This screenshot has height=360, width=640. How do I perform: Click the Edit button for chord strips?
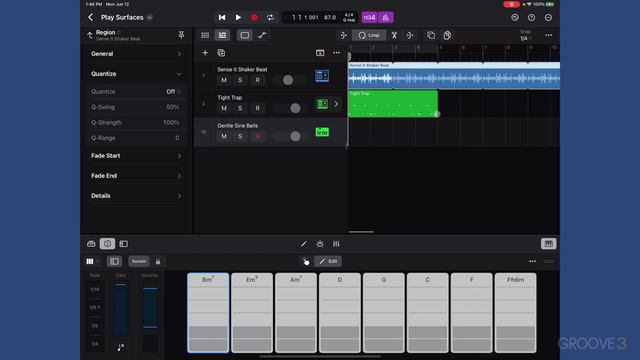pyautogui.click(x=328, y=261)
